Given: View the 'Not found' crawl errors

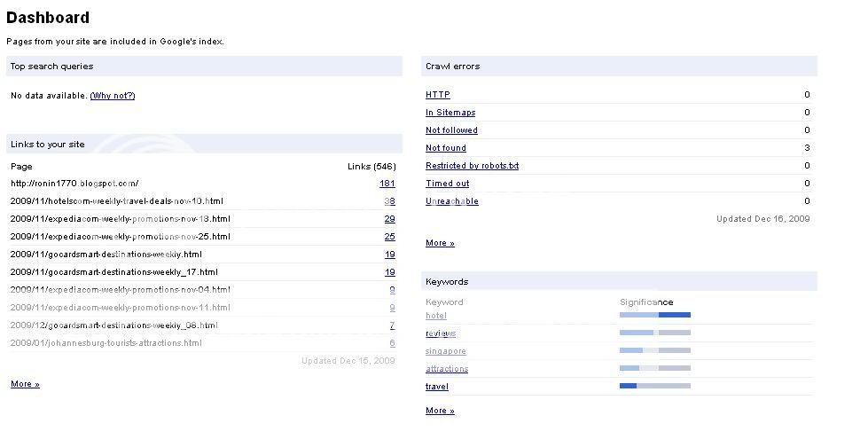Looking at the screenshot, I should click(445, 148).
